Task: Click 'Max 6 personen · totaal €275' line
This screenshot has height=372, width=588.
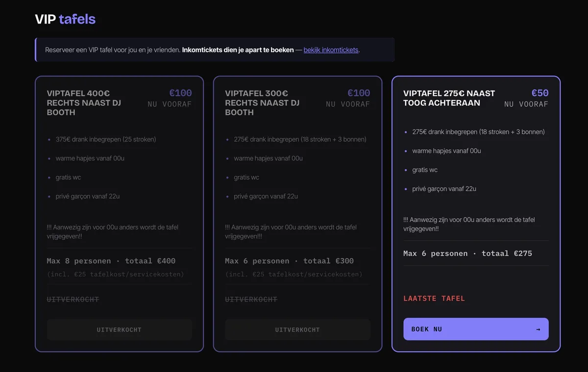Action: pos(468,254)
